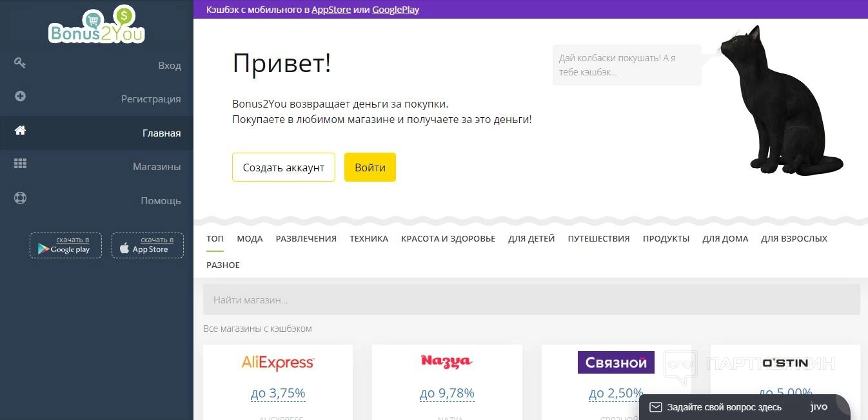Select the РАЗНОЕ category tab

[223, 265]
